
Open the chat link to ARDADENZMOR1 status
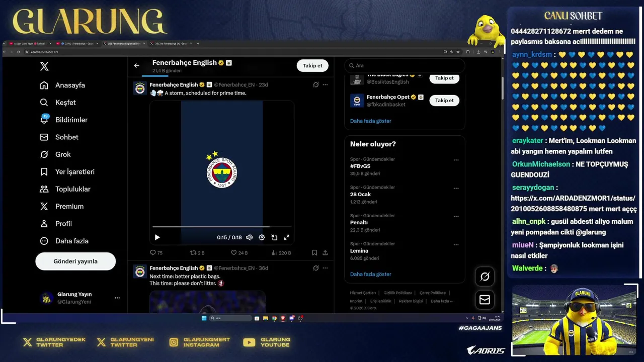(x=574, y=203)
